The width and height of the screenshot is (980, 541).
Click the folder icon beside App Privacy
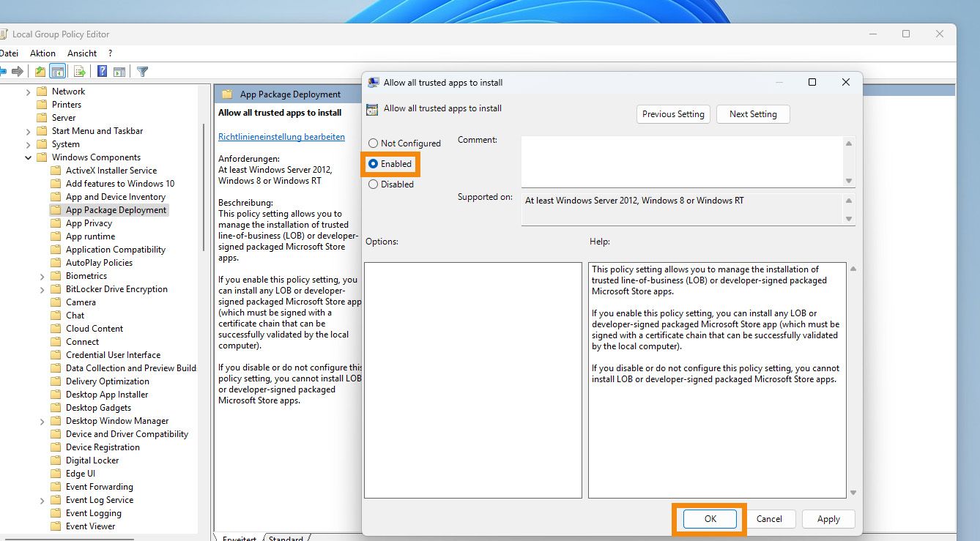(55, 223)
